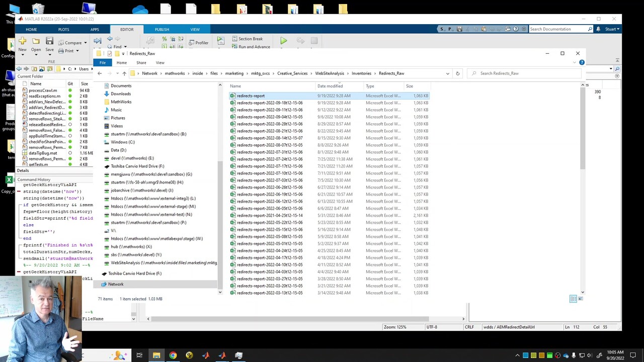Viewport: 644px width, 362px height.
Task: Open the Compare dropdown arrow
Action: point(85,43)
